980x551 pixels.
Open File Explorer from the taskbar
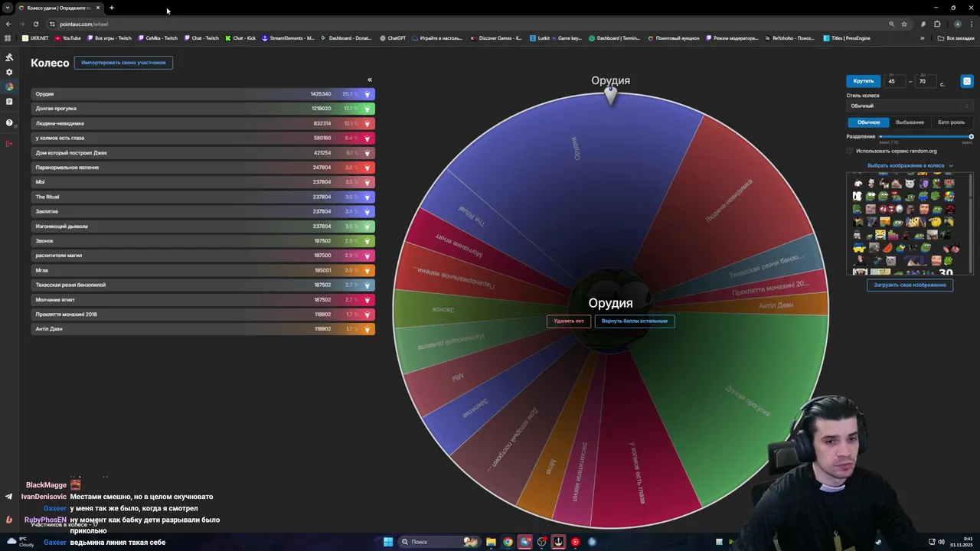pyautogui.click(x=491, y=542)
